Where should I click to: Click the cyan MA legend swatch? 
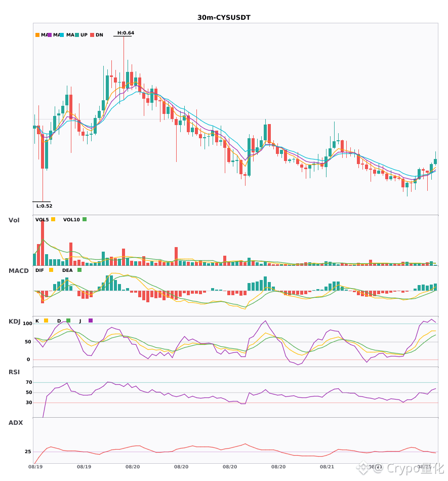(62, 35)
